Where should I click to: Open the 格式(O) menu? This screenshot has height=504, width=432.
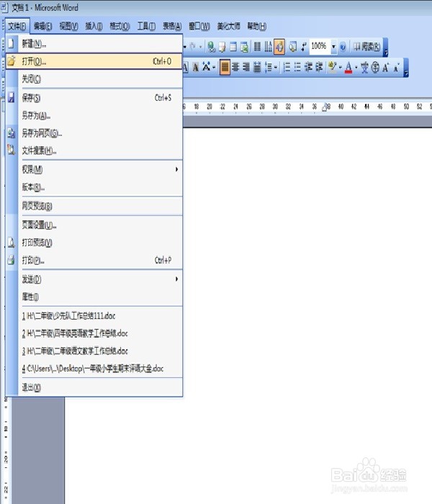120,27
